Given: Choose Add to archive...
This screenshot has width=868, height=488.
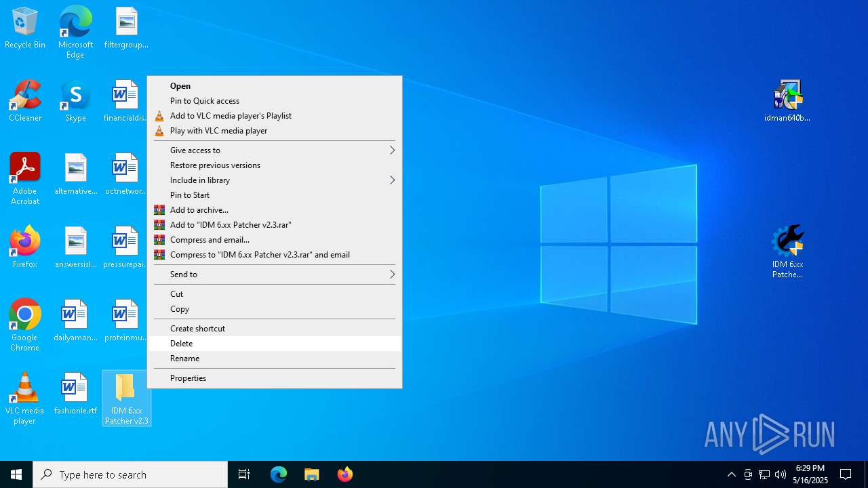Looking at the screenshot, I should 275,210.
